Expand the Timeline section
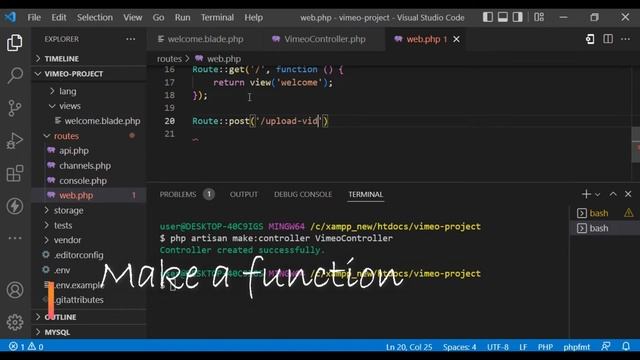The image size is (640, 360). 89,59
